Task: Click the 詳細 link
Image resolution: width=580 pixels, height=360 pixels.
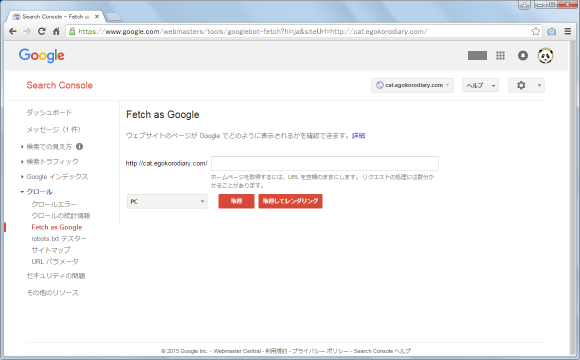Action: click(358, 136)
